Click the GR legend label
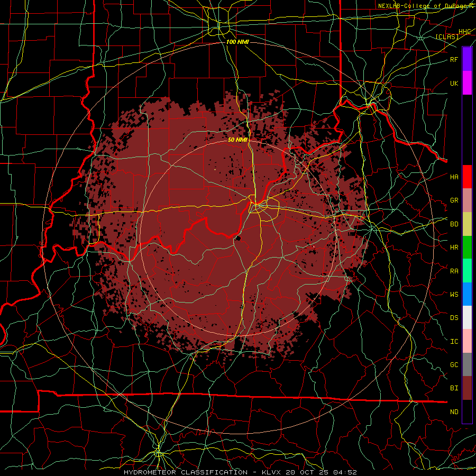476x476 pixels. click(454, 200)
